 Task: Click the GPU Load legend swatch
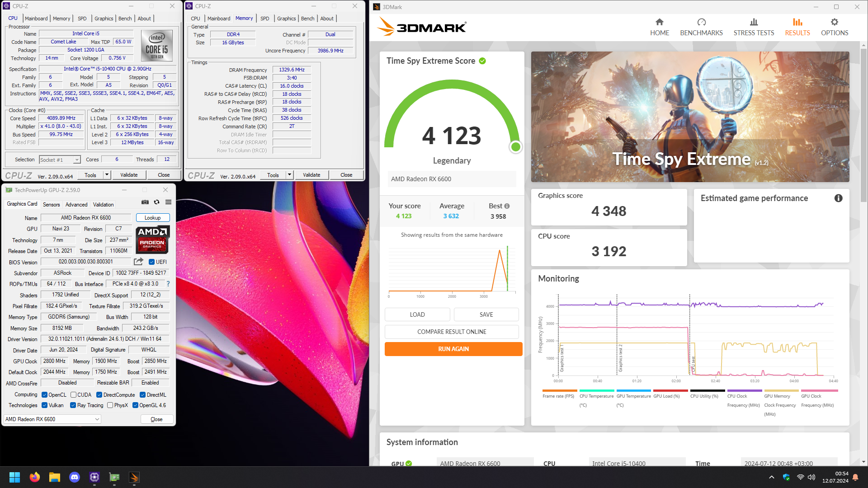pyautogui.click(x=670, y=390)
